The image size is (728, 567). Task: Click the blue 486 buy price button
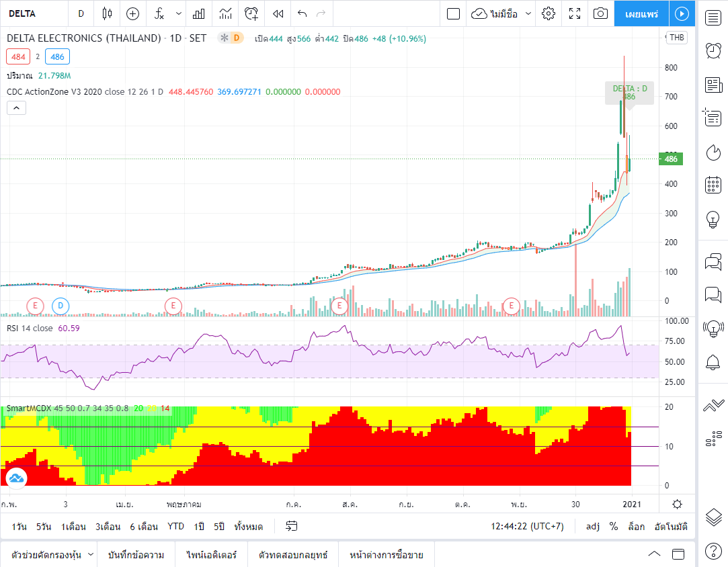point(57,56)
